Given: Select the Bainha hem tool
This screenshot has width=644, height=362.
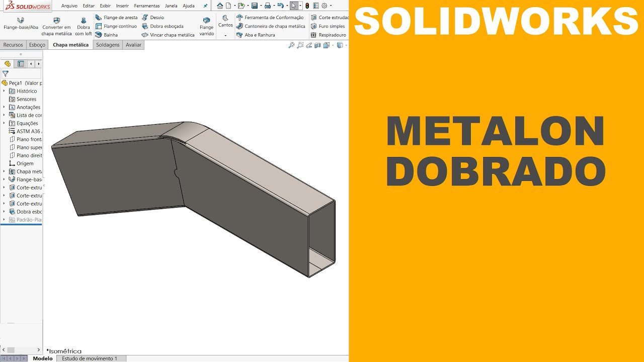Looking at the screenshot, I should (x=107, y=35).
